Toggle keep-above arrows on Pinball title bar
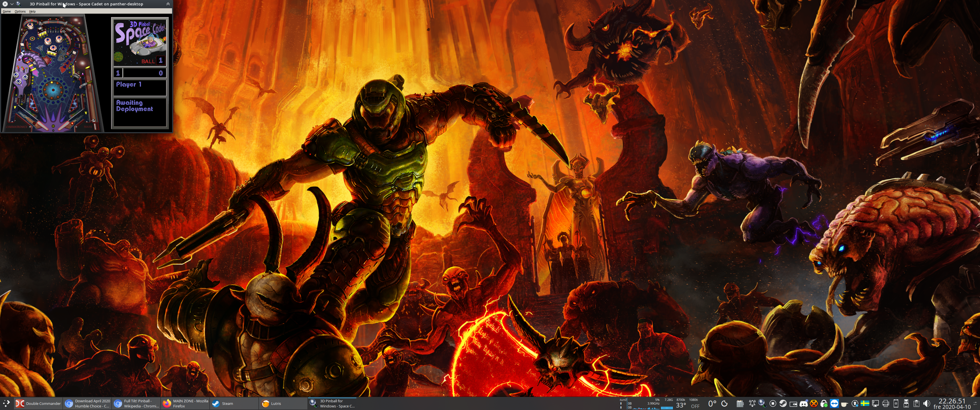The image size is (980, 410). pyautogui.click(x=168, y=4)
